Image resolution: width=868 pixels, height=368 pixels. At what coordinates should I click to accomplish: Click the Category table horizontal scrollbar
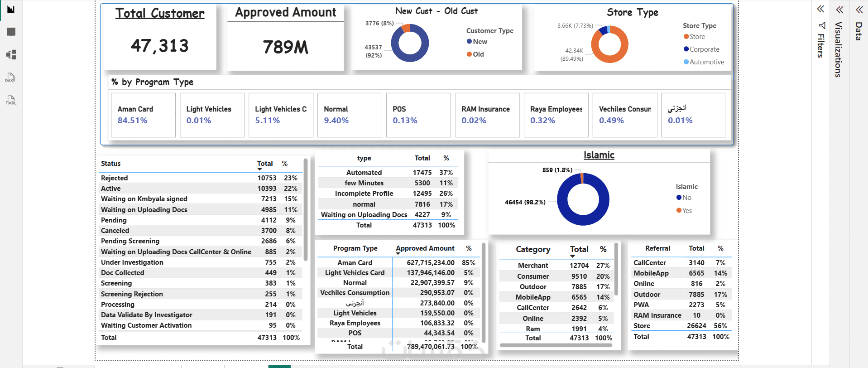556,345
